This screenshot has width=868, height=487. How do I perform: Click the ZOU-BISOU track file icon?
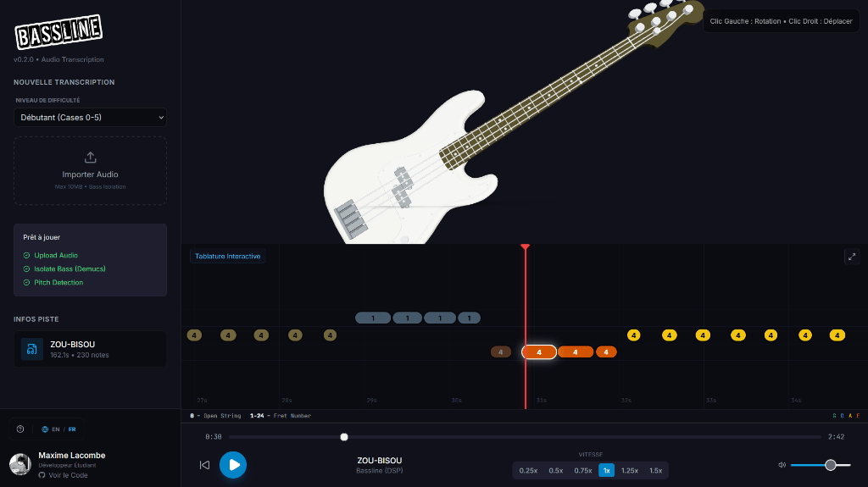click(31, 349)
